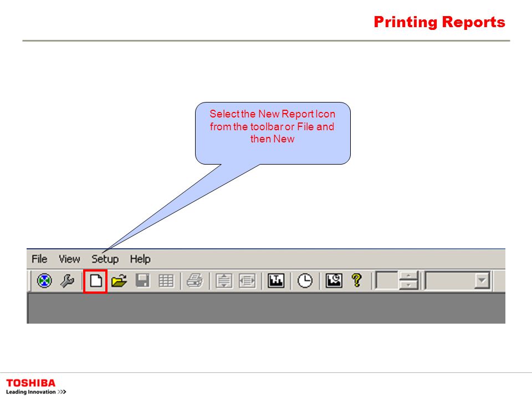The width and height of the screenshot is (532, 399).
Task: Click the spinner down arrow
Action: tap(408, 285)
